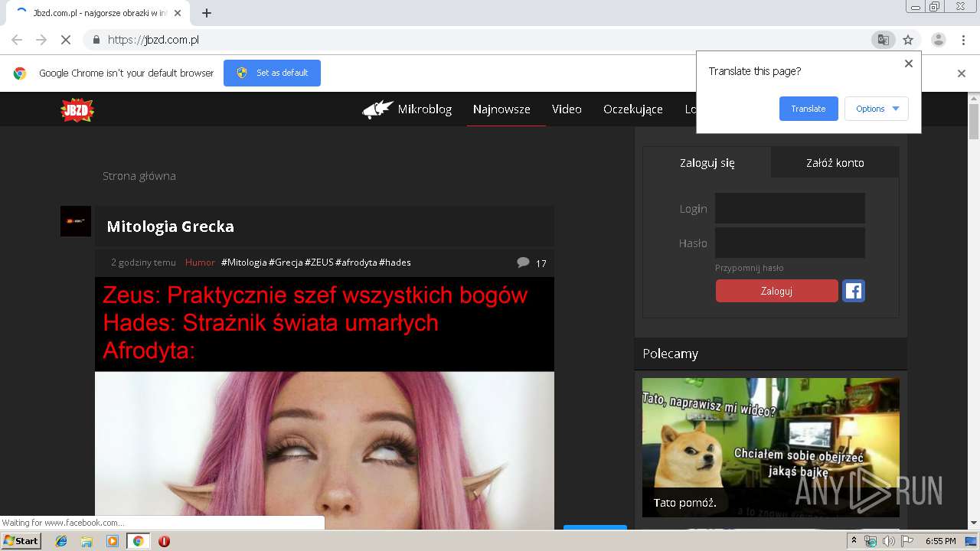Viewport: 980px width, 551px height.
Task: Click the Hasło password field
Action: pyautogui.click(x=790, y=243)
